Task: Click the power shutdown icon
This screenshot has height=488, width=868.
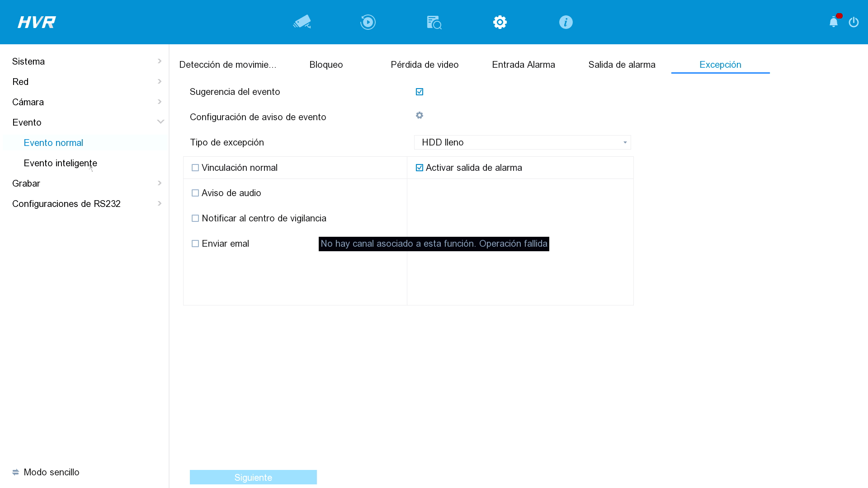Action: coord(854,22)
